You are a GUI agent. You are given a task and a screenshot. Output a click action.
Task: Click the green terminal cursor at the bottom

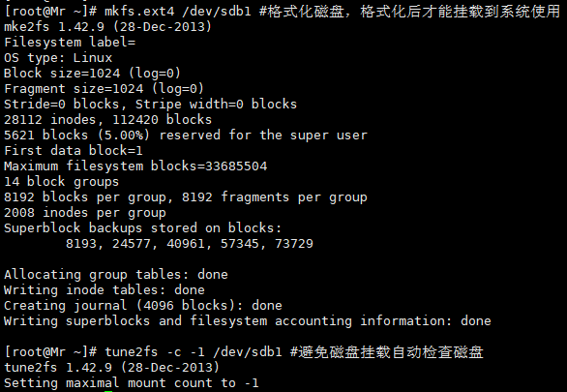(x=108, y=391)
